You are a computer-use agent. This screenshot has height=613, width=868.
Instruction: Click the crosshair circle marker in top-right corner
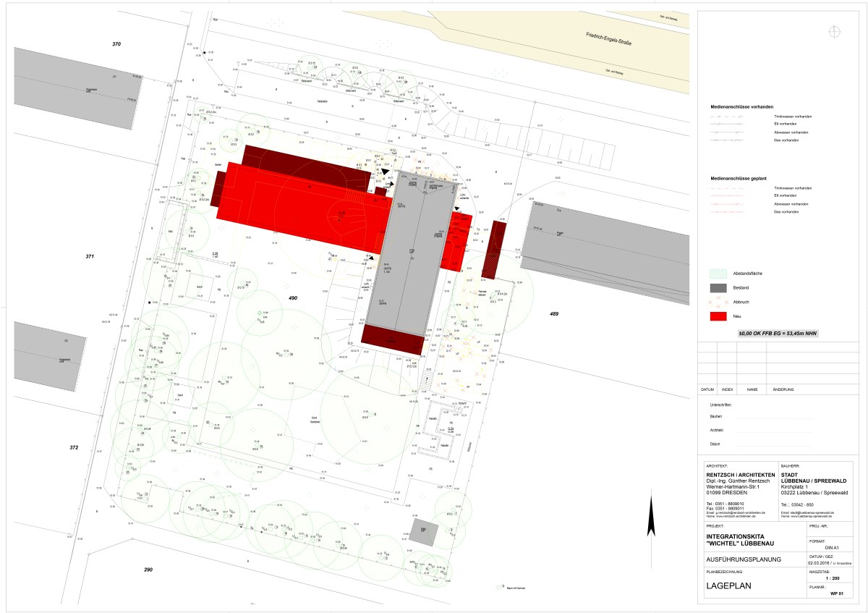point(835,30)
